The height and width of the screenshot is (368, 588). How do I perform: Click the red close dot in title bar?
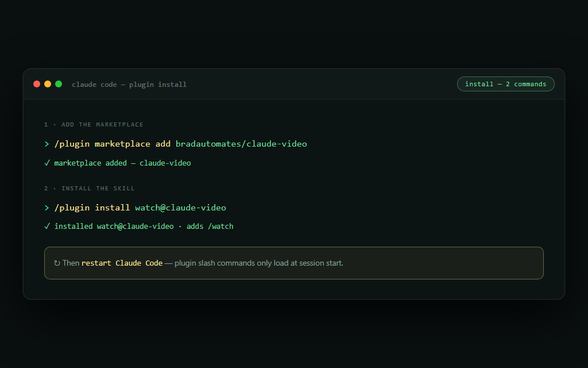click(x=37, y=84)
